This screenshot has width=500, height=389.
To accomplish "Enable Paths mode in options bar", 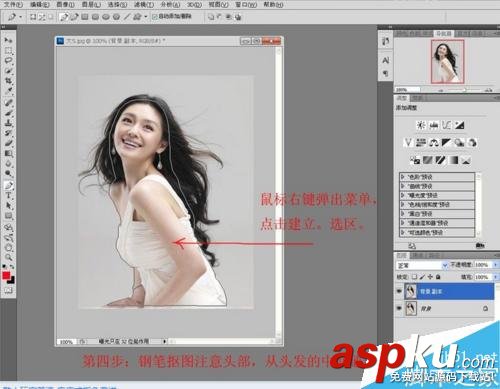I will point(43,17).
